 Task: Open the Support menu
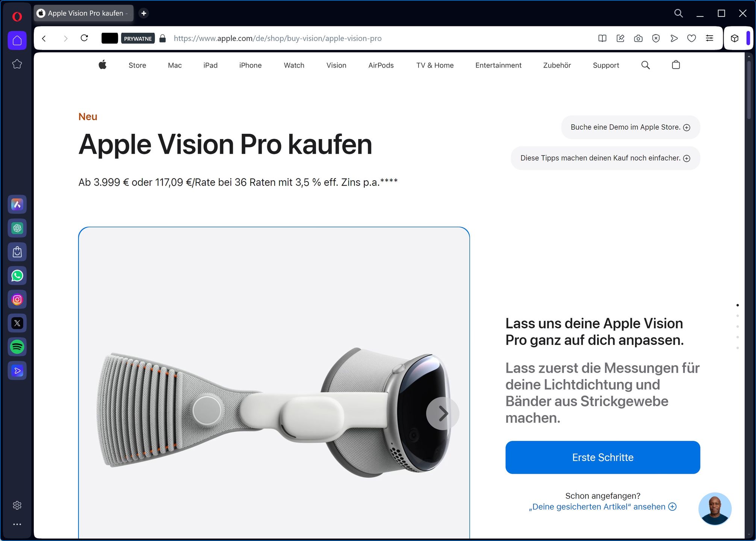coord(606,65)
